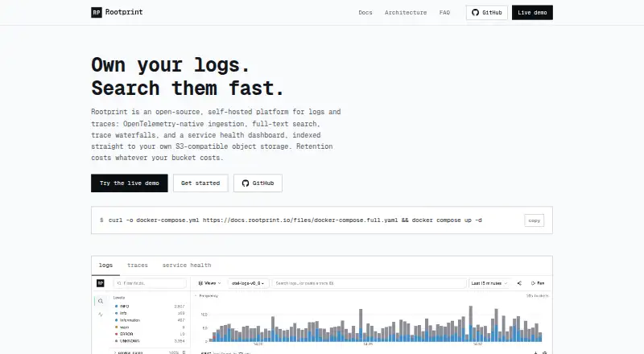
Task: Filter by INFO level
Action: [150, 307]
